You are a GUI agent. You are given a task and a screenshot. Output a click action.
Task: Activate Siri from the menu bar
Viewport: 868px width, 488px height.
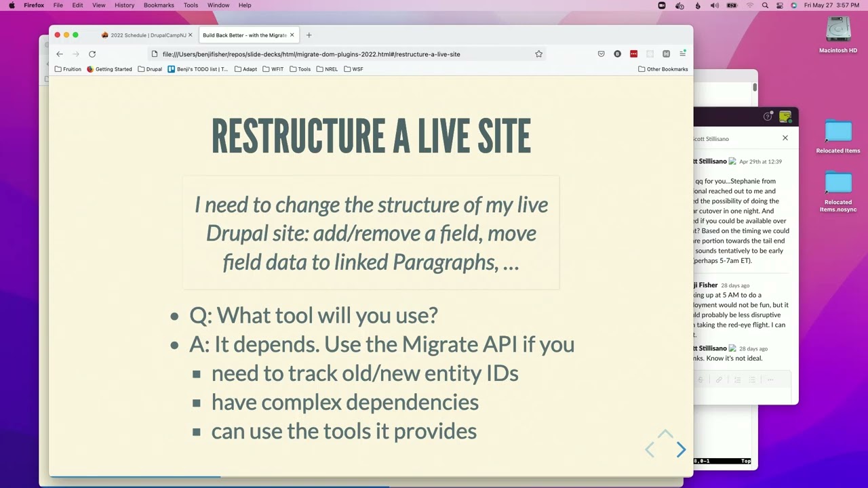[x=794, y=5]
